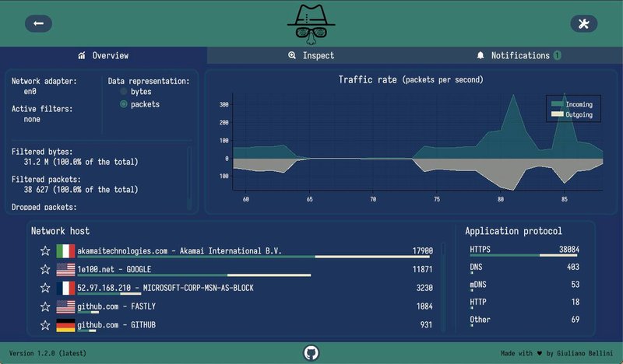Screen dimensions: 623x364
Task: Favorite the akamaitechnologies.com host star
Action: click(45, 251)
